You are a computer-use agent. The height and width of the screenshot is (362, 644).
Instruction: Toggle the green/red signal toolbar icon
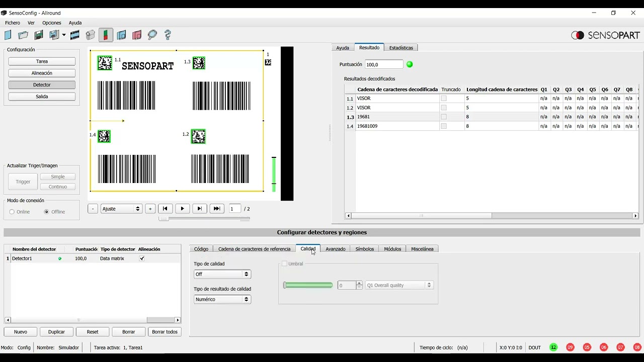click(x=106, y=35)
